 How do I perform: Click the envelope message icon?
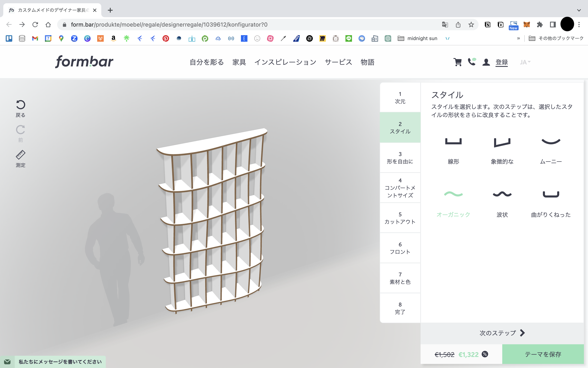(x=7, y=362)
